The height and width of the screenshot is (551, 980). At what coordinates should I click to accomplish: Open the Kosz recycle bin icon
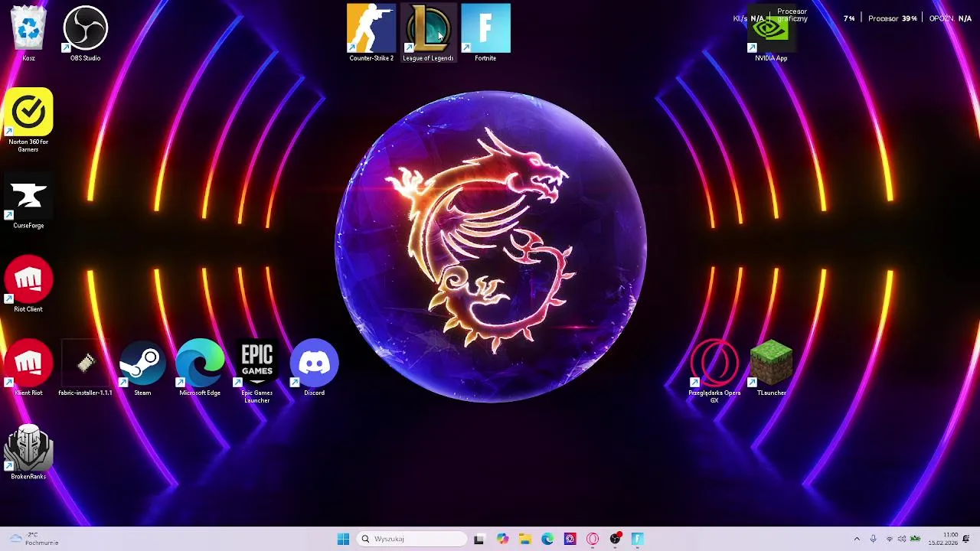(28, 33)
